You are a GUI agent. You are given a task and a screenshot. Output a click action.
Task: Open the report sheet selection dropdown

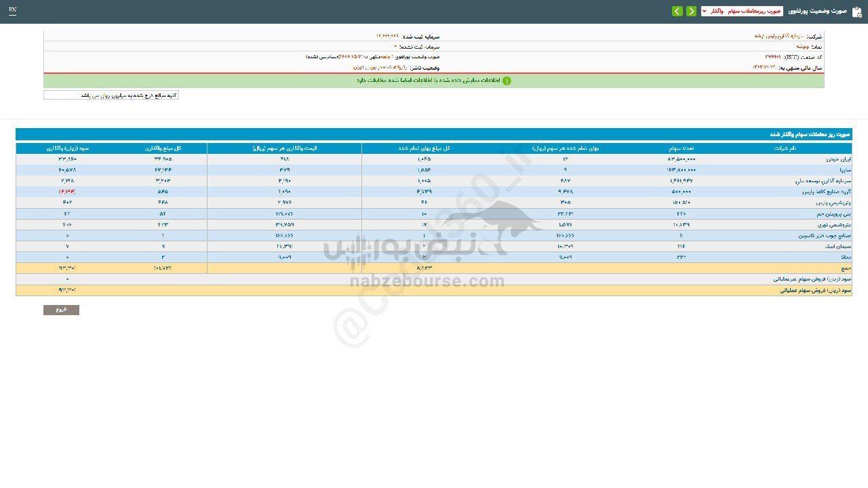coord(742,12)
